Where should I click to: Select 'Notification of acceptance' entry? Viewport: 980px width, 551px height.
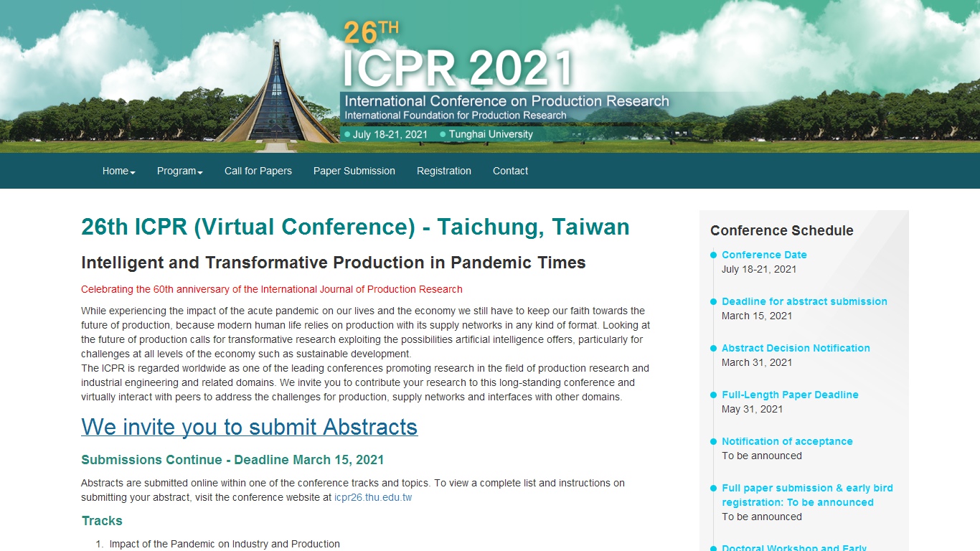tap(787, 441)
